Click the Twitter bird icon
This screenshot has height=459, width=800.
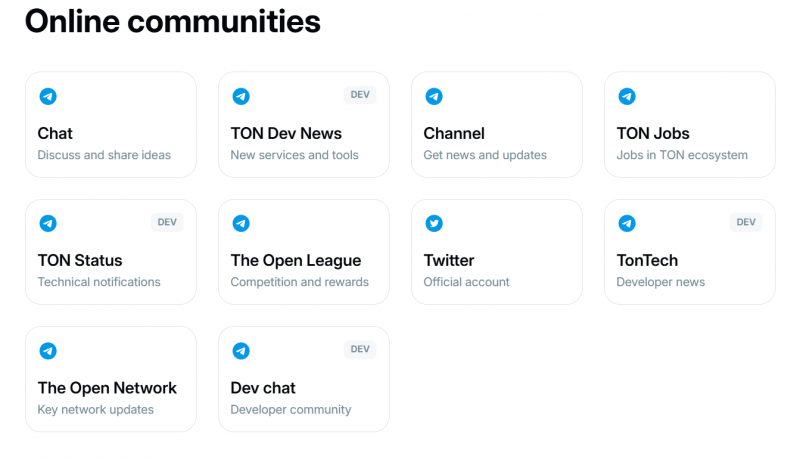pyautogui.click(x=434, y=223)
